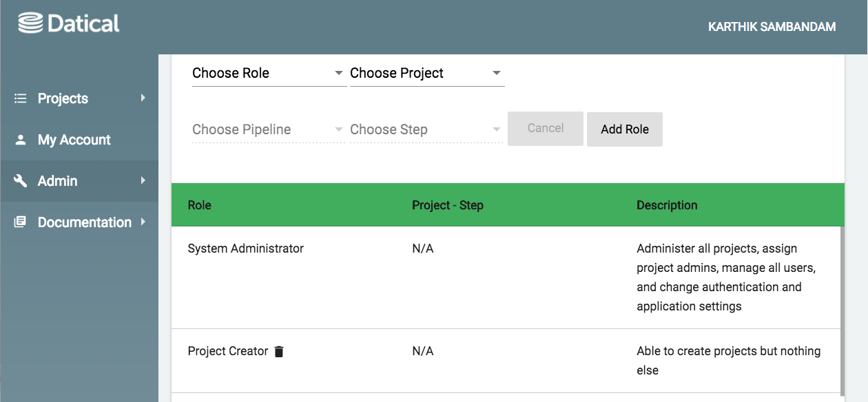Click the My Account person icon
Viewport: 868px width, 402px height.
pos(20,140)
